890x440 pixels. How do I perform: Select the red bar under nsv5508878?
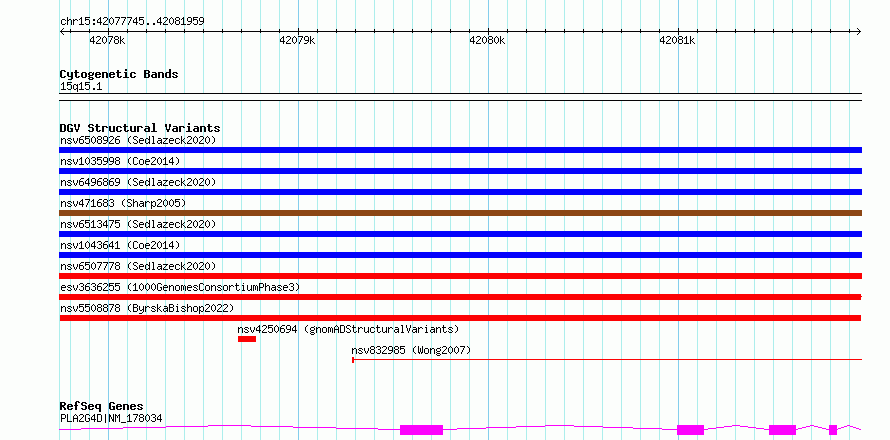460,318
